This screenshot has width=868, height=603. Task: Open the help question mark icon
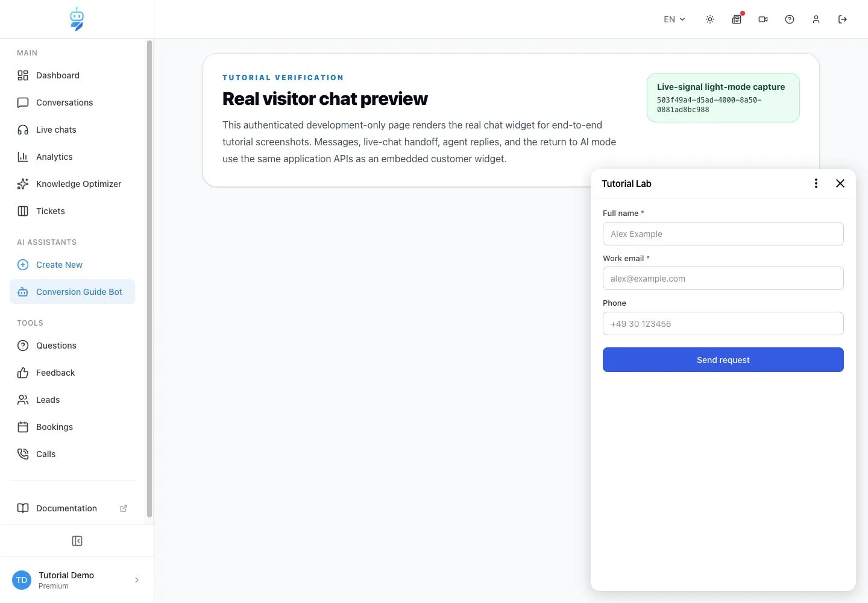[790, 19]
